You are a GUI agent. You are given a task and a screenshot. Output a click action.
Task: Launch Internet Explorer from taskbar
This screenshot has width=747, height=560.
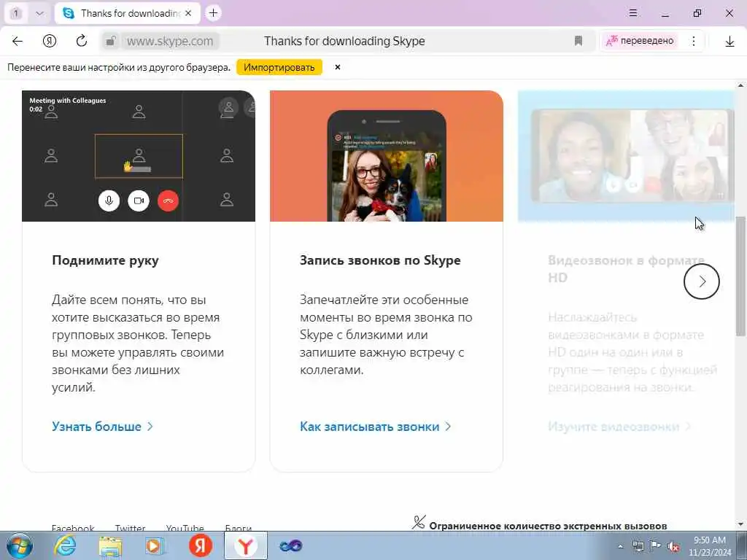65,545
